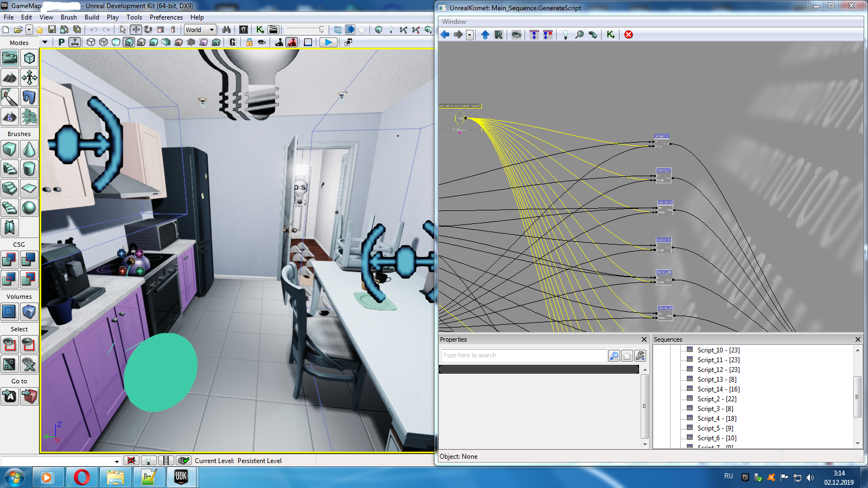This screenshot has height=488, width=868.
Task: Select the Camera mode tool
Action: [10, 58]
